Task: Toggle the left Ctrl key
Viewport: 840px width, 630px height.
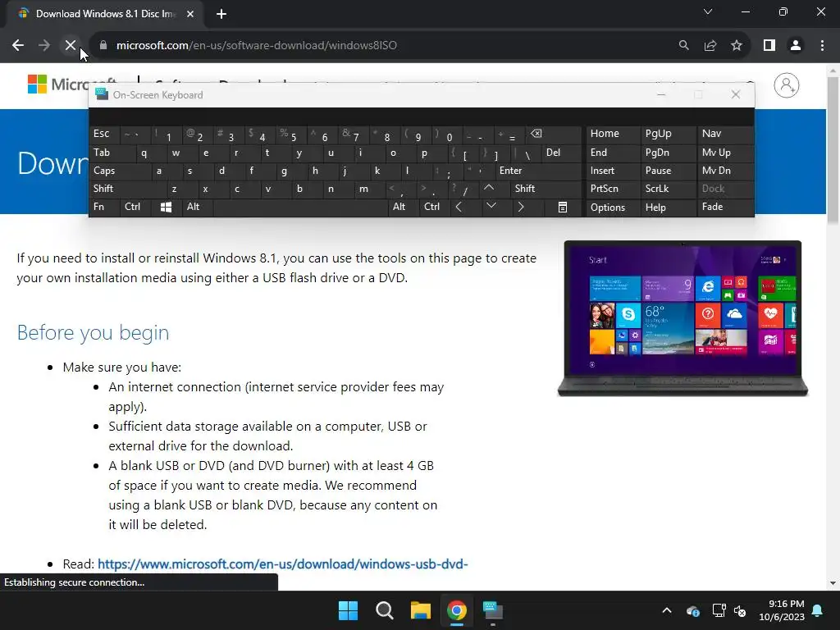Action: [x=135, y=207]
